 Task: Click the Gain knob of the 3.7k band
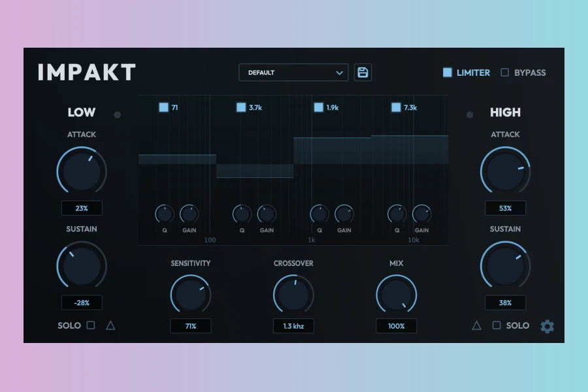tap(267, 214)
